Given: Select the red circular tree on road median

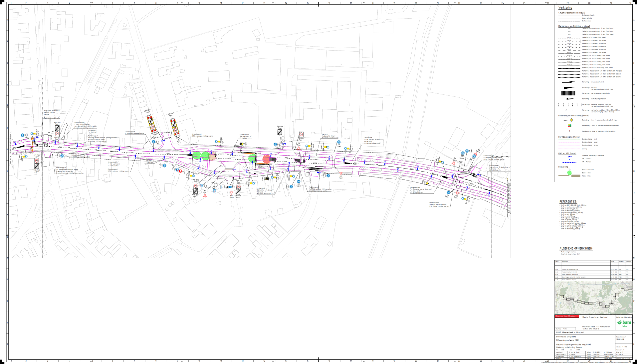Looking at the screenshot, I should click(x=267, y=159).
